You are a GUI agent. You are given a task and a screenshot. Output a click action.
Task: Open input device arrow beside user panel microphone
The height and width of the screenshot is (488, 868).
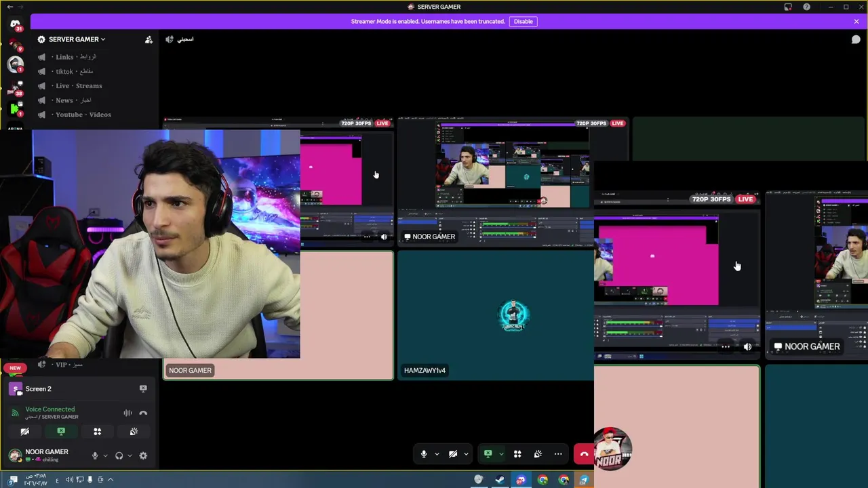pos(104,456)
